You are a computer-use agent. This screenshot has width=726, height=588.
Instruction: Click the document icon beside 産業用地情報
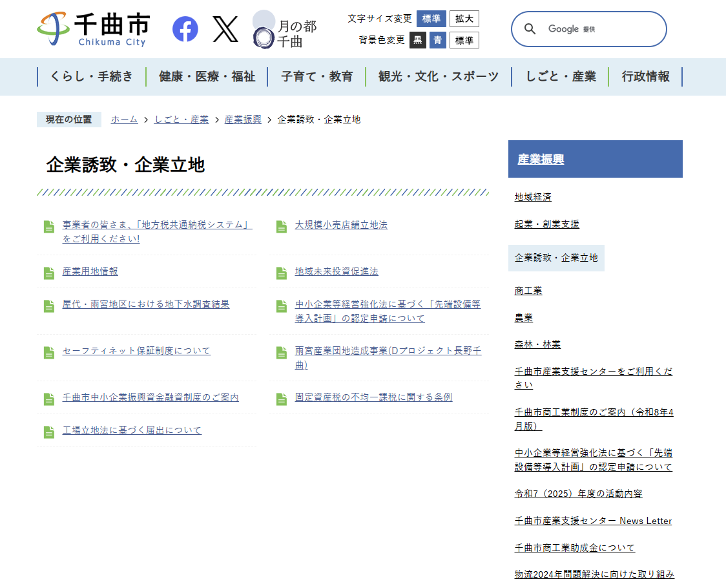coord(49,273)
